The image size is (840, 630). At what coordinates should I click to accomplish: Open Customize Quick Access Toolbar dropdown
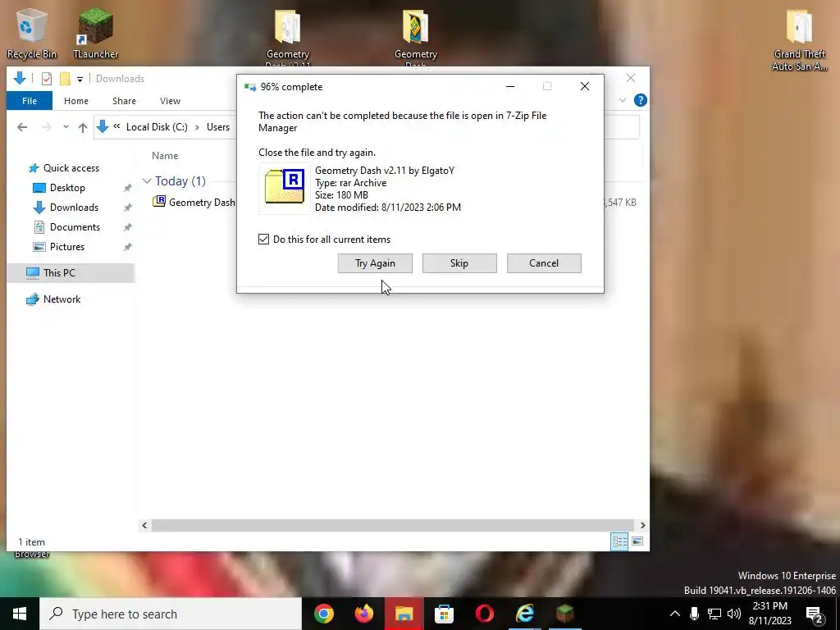80,80
